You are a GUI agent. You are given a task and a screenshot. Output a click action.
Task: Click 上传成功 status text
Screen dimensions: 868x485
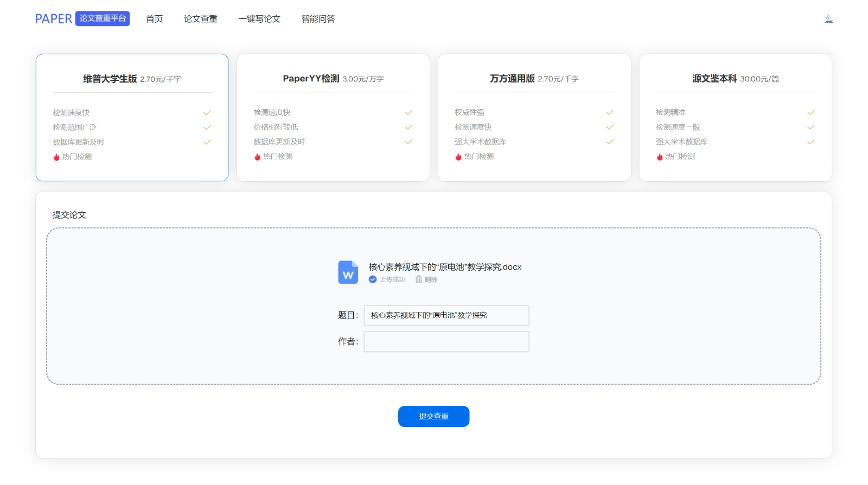click(x=392, y=279)
